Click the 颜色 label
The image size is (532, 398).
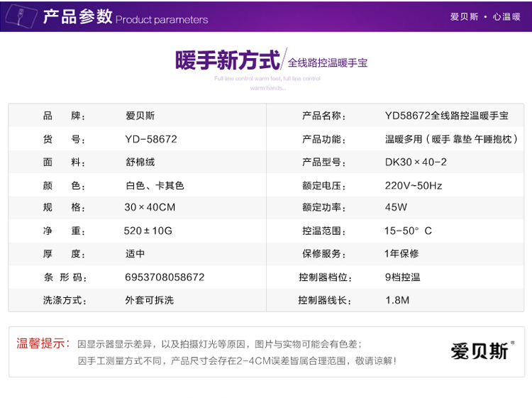pyautogui.click(x=64, y=186)
